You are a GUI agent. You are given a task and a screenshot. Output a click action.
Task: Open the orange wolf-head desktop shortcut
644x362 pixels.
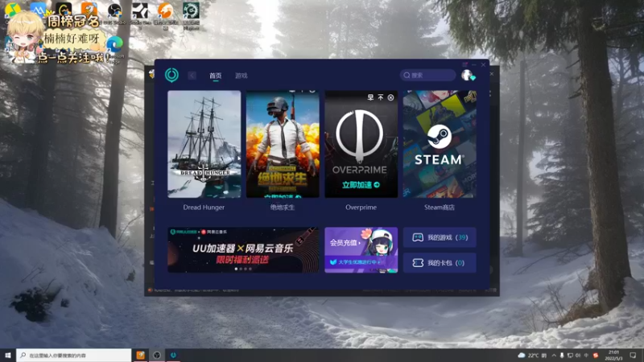166,11
